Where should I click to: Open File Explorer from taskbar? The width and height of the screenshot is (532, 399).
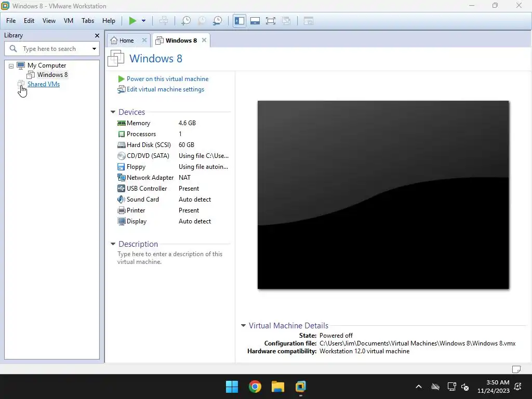(x=277, y=387)
